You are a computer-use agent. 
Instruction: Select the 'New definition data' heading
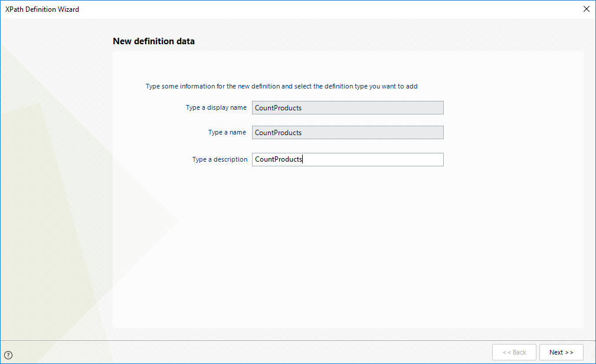click(153, 41)
